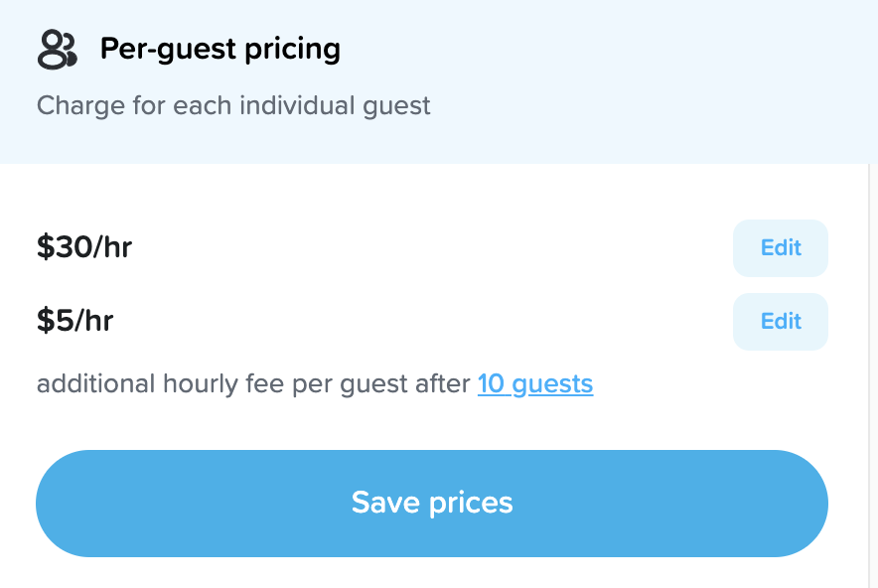Edit the $30/hr base rate
This screenshot has width=878, height=588.
[780, 248]
